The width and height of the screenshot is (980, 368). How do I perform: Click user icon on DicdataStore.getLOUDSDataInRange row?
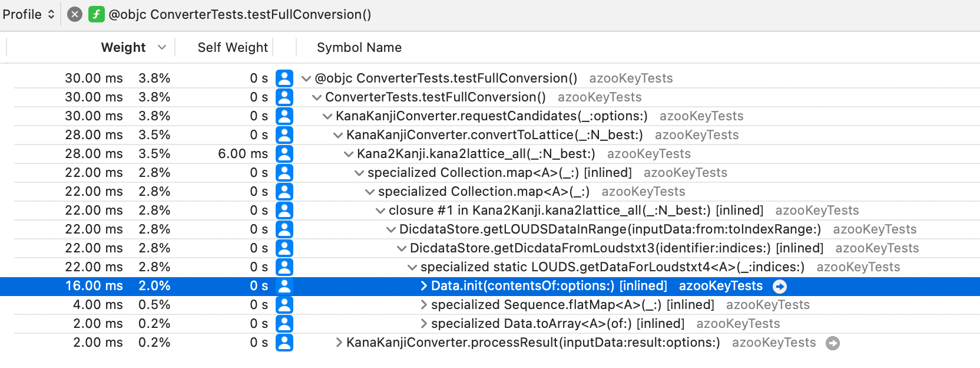(284, 229)
